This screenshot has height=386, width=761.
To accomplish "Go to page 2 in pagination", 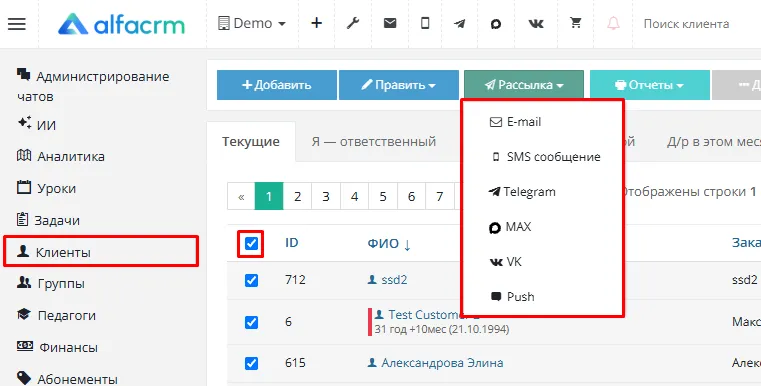I will pyautogui.click(x=298, y=196).
